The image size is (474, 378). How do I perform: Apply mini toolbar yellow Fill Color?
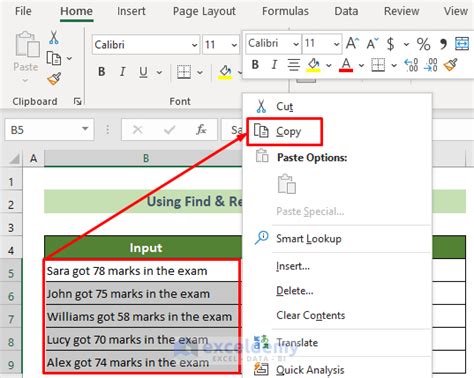click(313, 65)
